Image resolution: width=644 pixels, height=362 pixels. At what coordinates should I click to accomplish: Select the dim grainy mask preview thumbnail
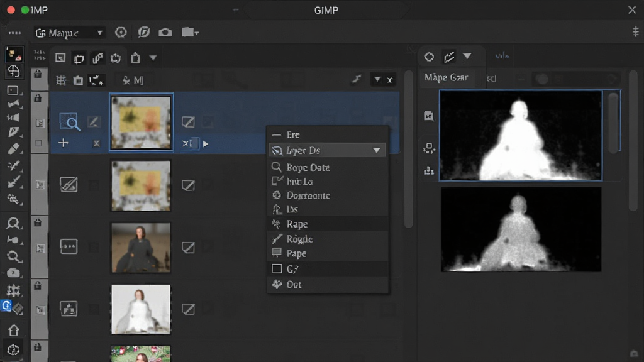coord(521,229)
